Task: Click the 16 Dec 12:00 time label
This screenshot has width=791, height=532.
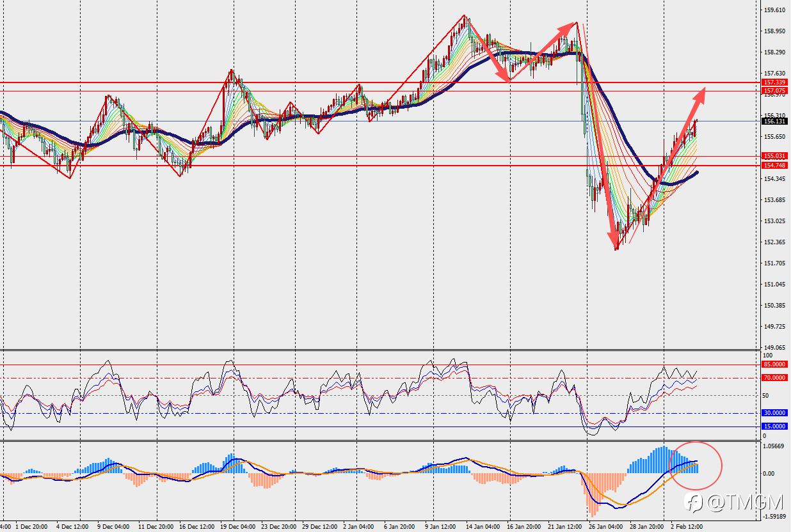Action: pyautogui.click(x=196, y=527)
